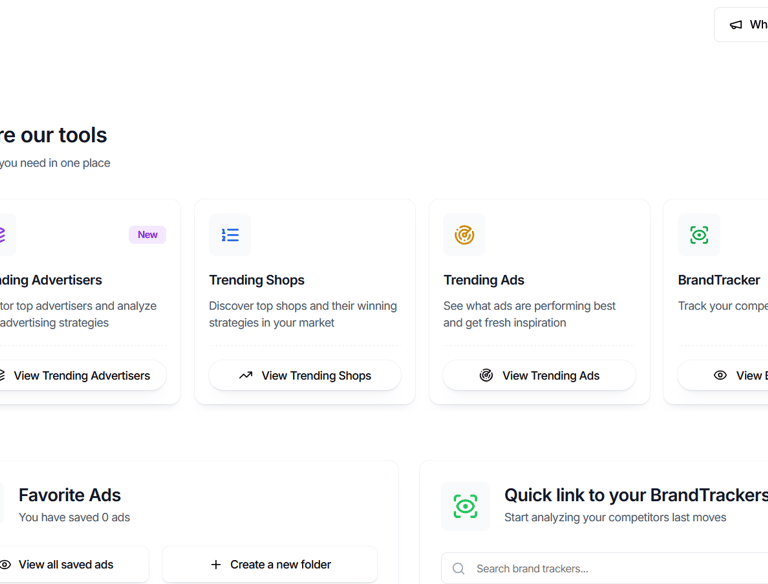Click the magnifier icon in brand tracker search
This screenshot has height=584, width=768.
click(x=458, y=569)
